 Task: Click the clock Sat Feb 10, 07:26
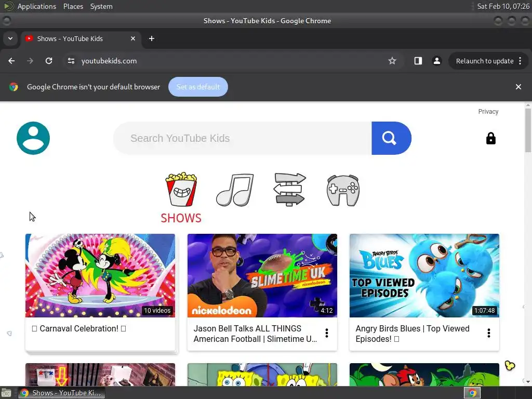point(503,6)
